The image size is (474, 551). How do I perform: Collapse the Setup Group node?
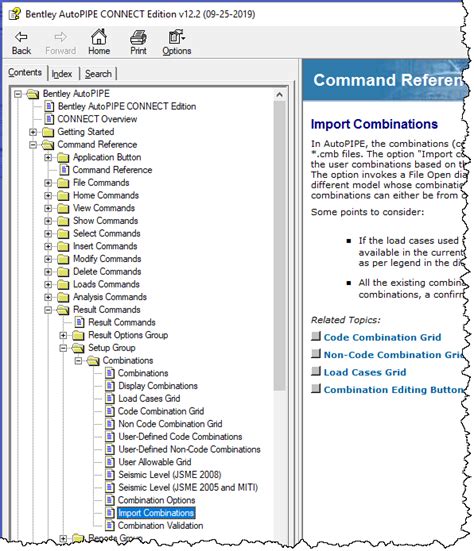click(x=63, y=348)
